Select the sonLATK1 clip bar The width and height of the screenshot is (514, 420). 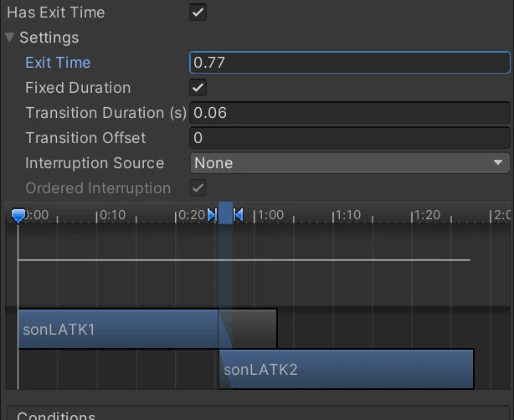tap(117, 329)
